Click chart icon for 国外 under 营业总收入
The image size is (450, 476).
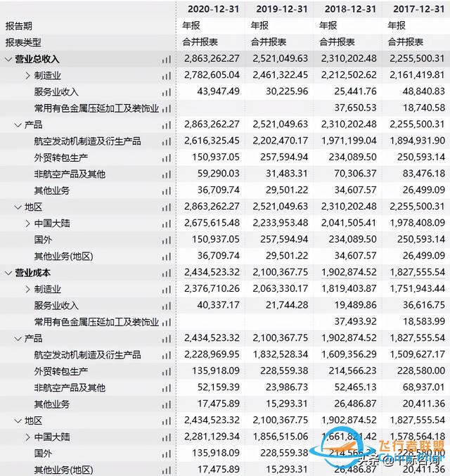(167, 240)
